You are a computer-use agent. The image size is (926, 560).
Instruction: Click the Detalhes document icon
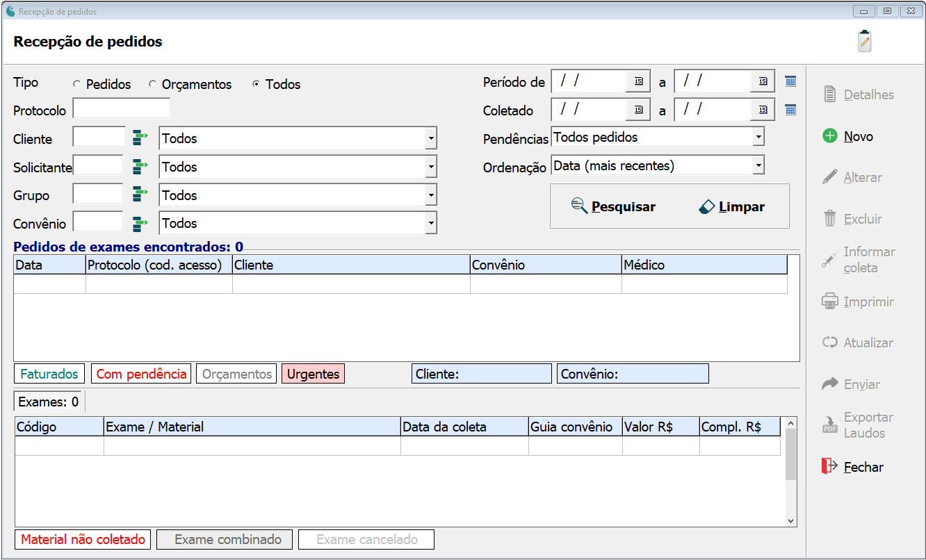(829, 94)
